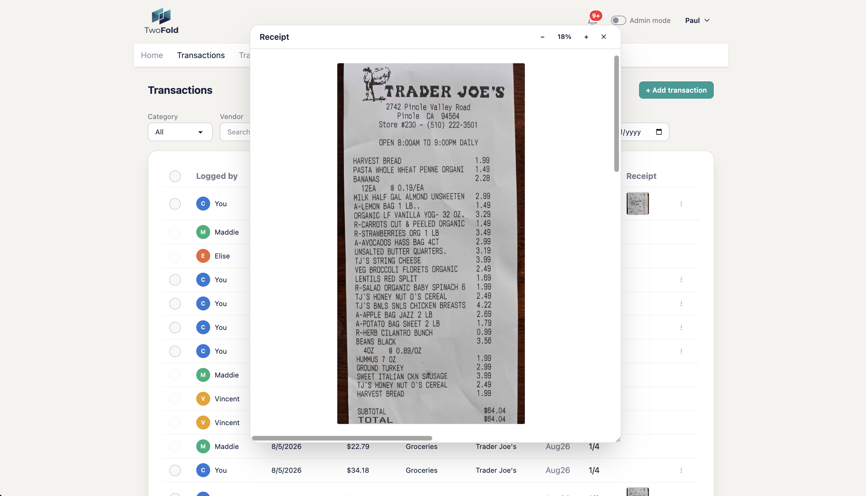Select checkbox for the $34.18 You row
Screen dimensions: 868x496
tap(175, 470)
